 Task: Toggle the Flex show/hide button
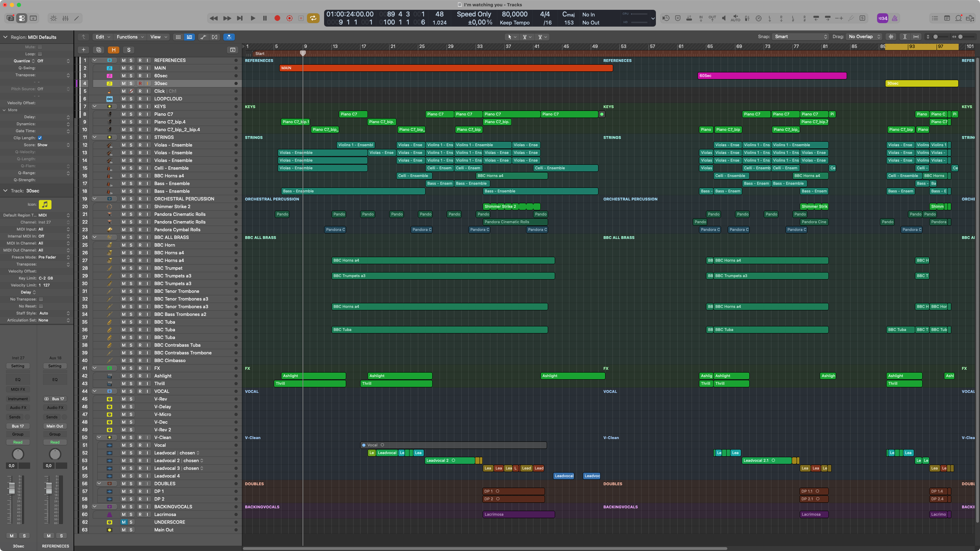215,37
